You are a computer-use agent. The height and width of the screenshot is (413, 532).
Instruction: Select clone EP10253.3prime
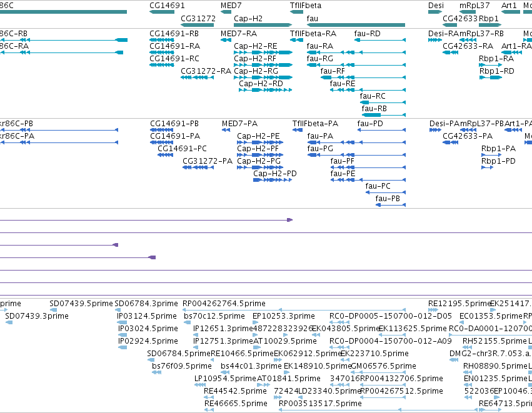[x=284, y=316]
